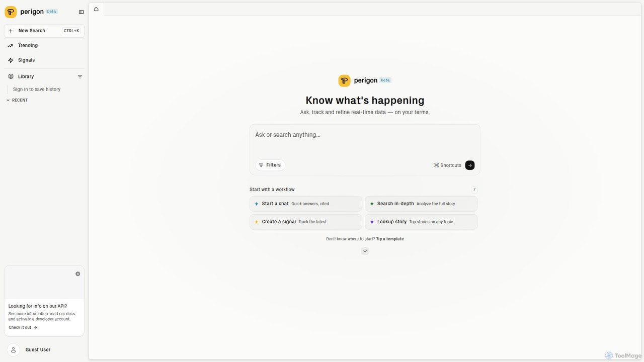Click the Library filter icon
Screen dimensions: 644x362
coord(79,77)
